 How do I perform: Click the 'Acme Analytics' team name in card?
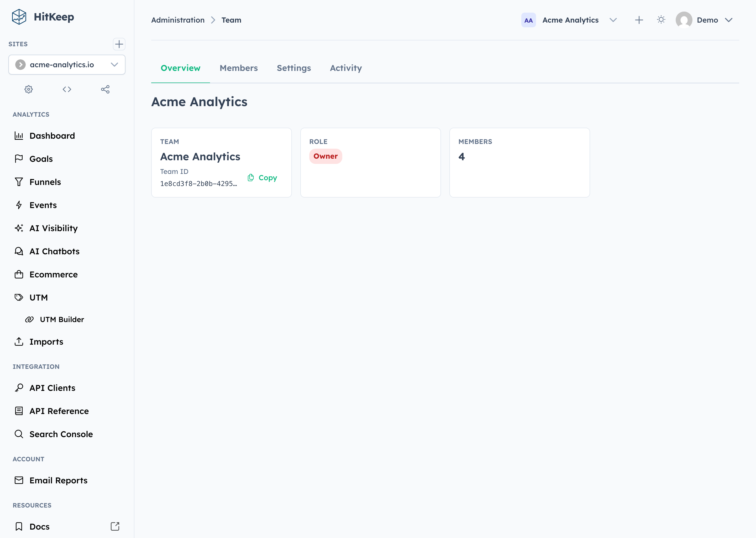(x=200, y=157)
